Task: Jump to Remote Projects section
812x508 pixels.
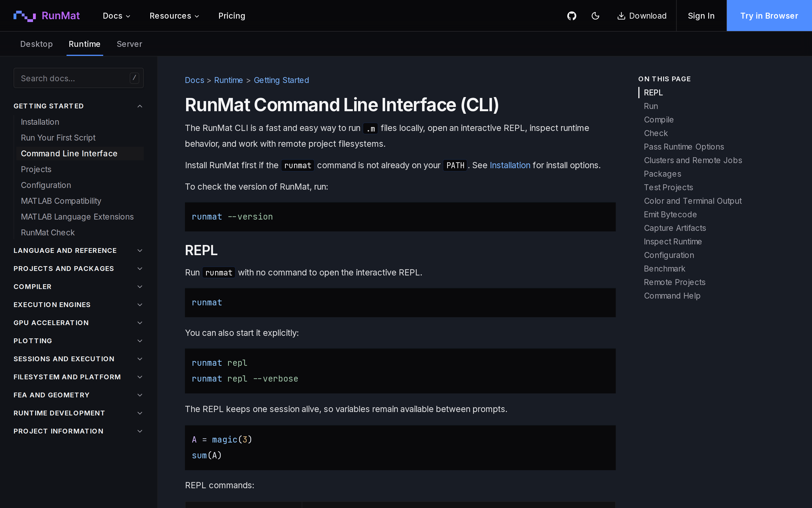Action: [674, 283]
